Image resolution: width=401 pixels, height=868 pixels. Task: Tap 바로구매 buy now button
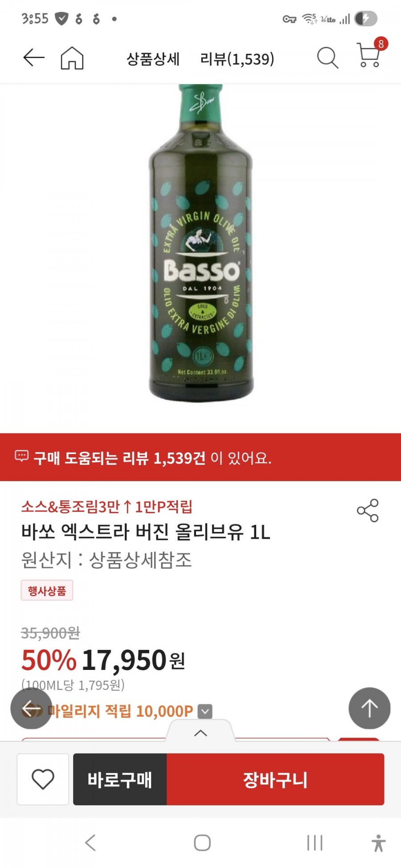tap(120, 779)
